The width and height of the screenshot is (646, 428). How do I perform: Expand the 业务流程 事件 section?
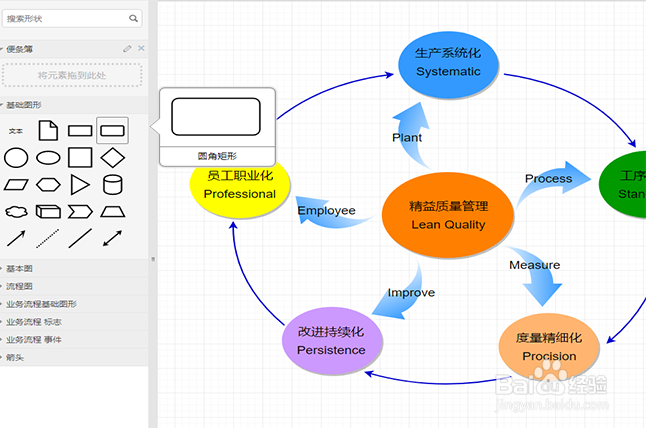(74, 339)
